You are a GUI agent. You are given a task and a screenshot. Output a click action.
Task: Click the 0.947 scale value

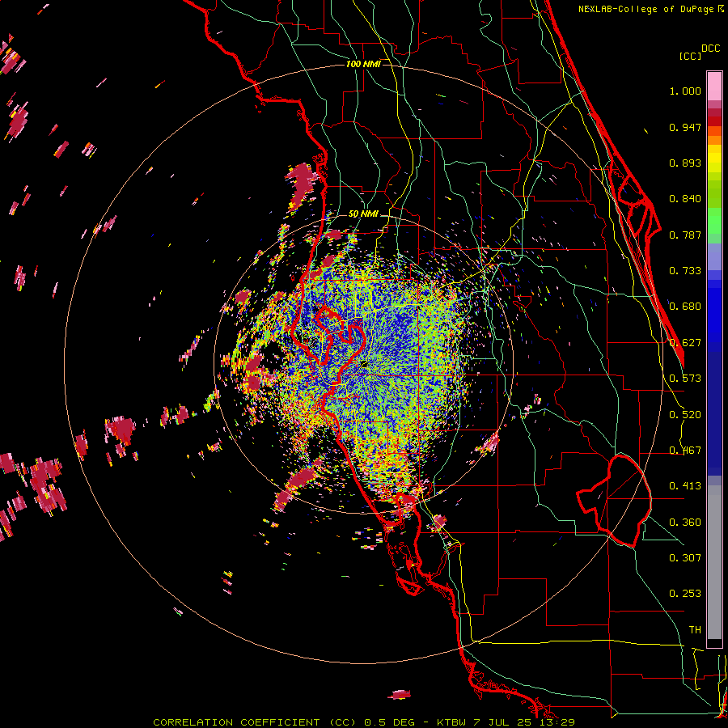pyautogui.click(x=685, y=127)
